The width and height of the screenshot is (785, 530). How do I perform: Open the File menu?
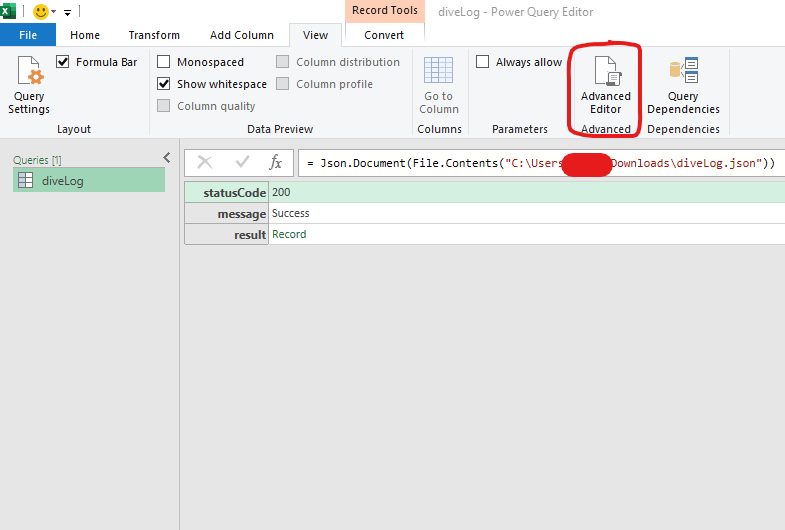(x=28, y=35)
